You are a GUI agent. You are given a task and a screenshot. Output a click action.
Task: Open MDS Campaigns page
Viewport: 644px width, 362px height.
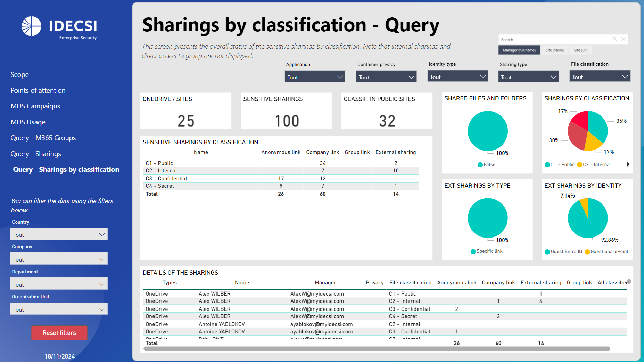(35, 106)
